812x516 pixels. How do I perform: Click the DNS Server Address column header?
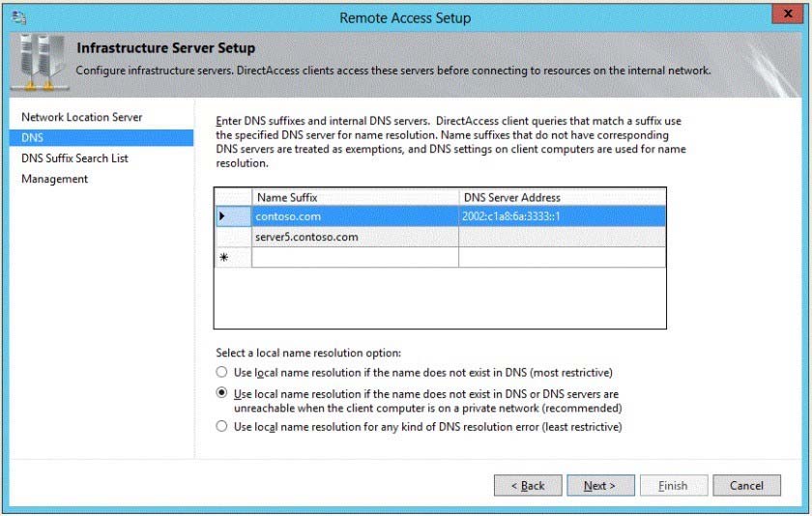[563, 197]
